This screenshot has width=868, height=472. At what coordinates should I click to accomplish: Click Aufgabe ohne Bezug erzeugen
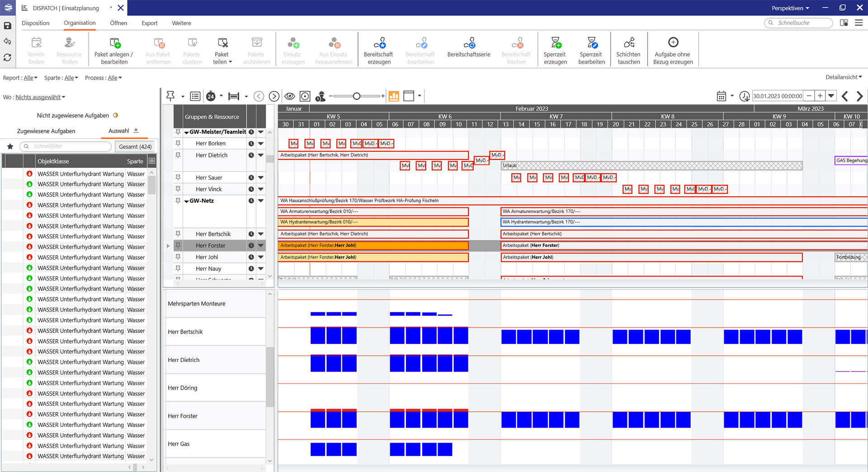673,51
